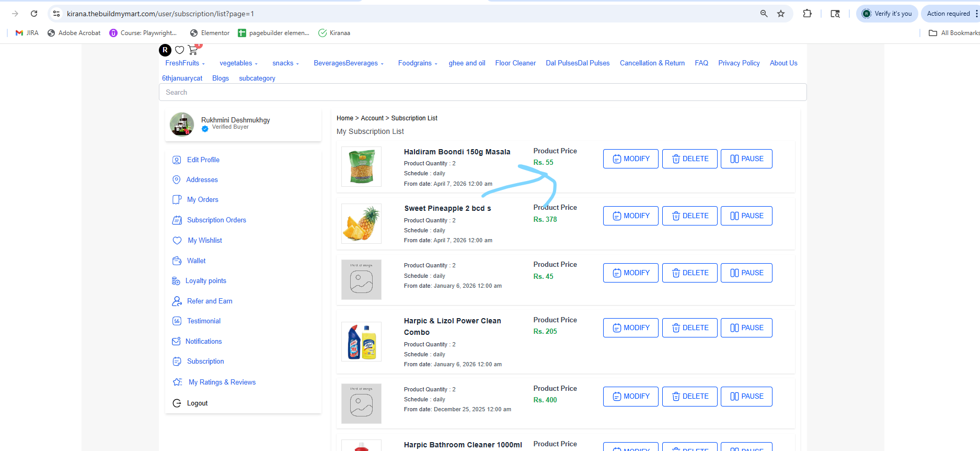Click the Refer and Earn person icon
The height and width of the screenshot is (451, 980).
pyautogui.click(x=177, y=301)
